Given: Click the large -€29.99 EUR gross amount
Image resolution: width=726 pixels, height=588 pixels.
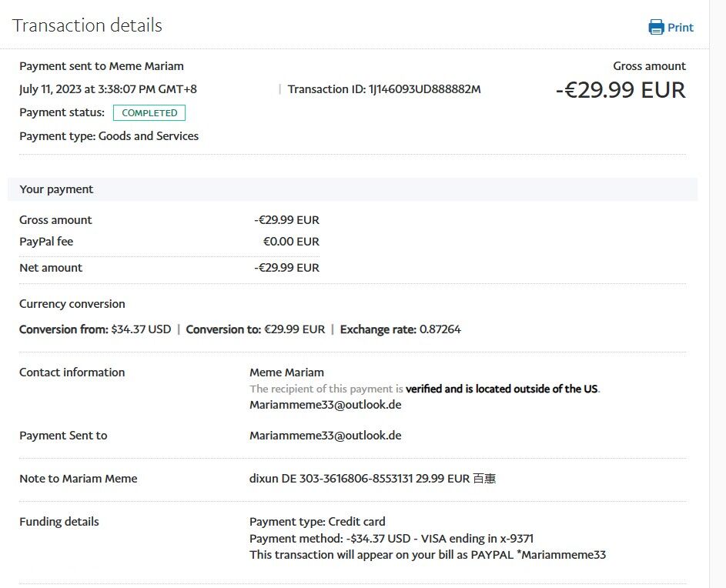Looking at the screenshot, I should point(620,90).
